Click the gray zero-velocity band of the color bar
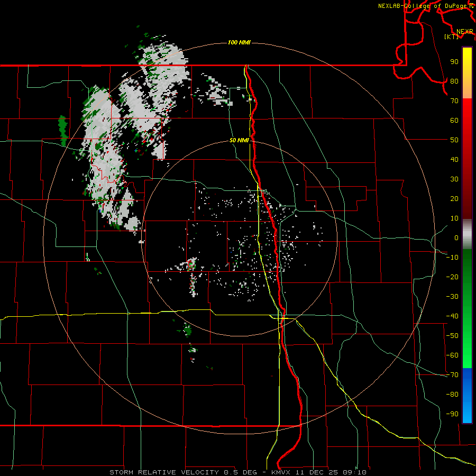Image resolution: width=476 pixels, height=476 pixels. coord(467,234)
